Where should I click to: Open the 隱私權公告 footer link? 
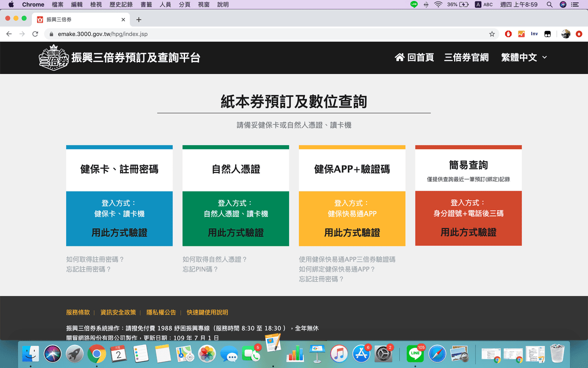pos(161,312)
